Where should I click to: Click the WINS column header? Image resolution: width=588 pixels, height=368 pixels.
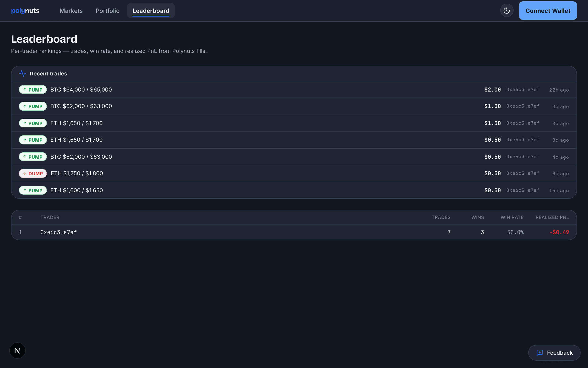coord(478,217)
